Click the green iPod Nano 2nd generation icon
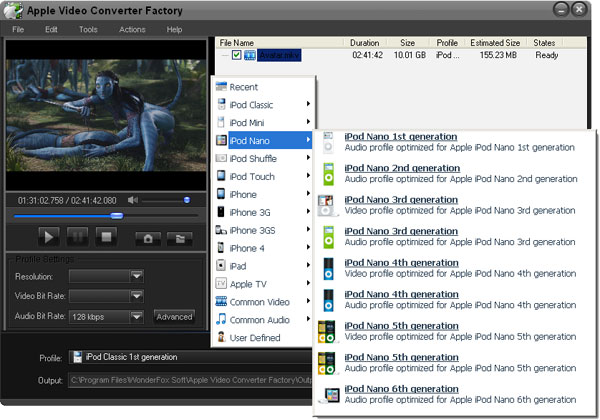 point(328,174)
